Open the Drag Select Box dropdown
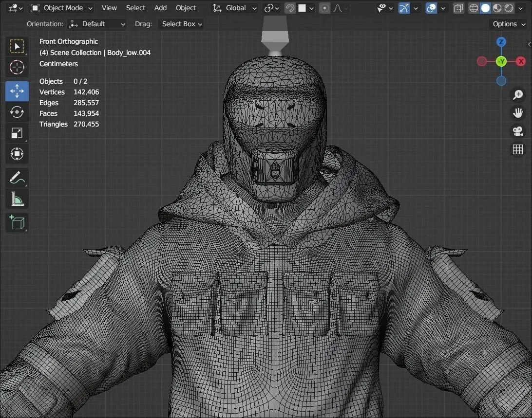This screenshot has height=418, width=532. click(x=180, y=24)
